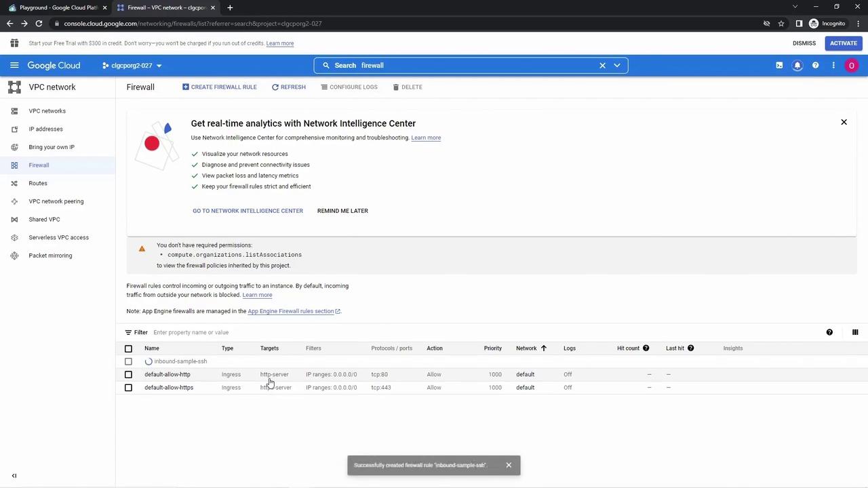Click the Google Cloud logo
868x488 pixels.
(54, 66)
